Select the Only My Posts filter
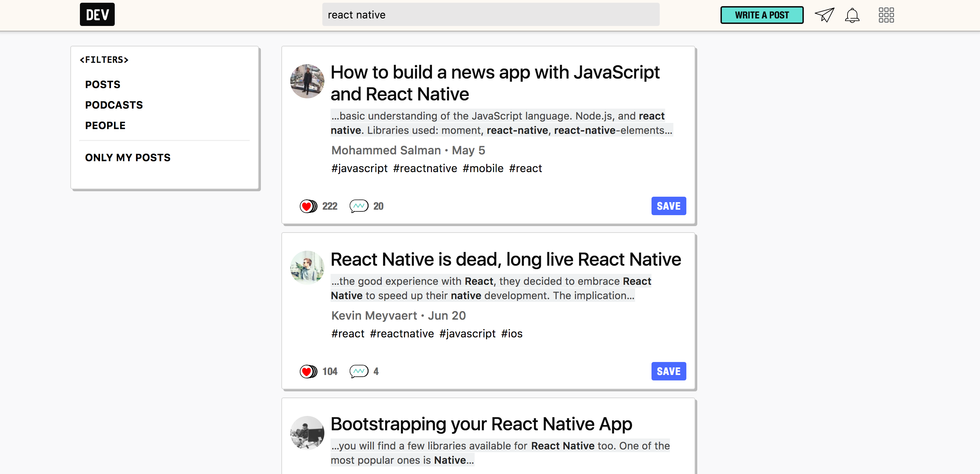This screenshot has height=474, width=980. coord(128,157)
